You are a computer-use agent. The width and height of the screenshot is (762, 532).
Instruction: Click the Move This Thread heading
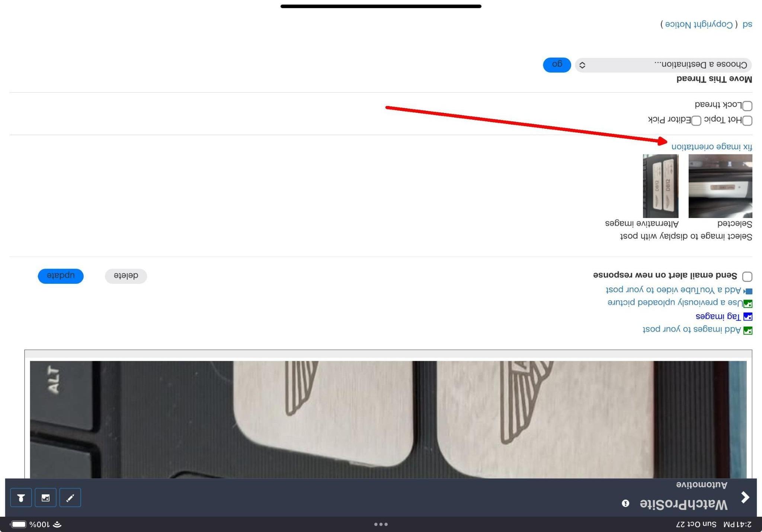[x=714, y=79]
